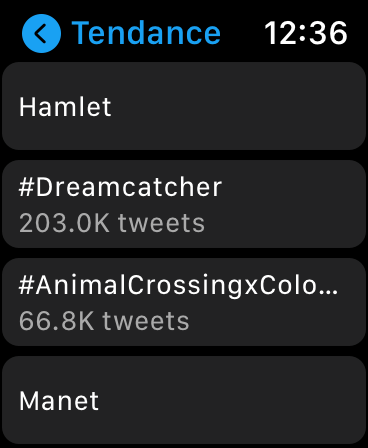368x448 pixels.
Task: Go back using the Tendance title
Action: [x=146, y=33]
